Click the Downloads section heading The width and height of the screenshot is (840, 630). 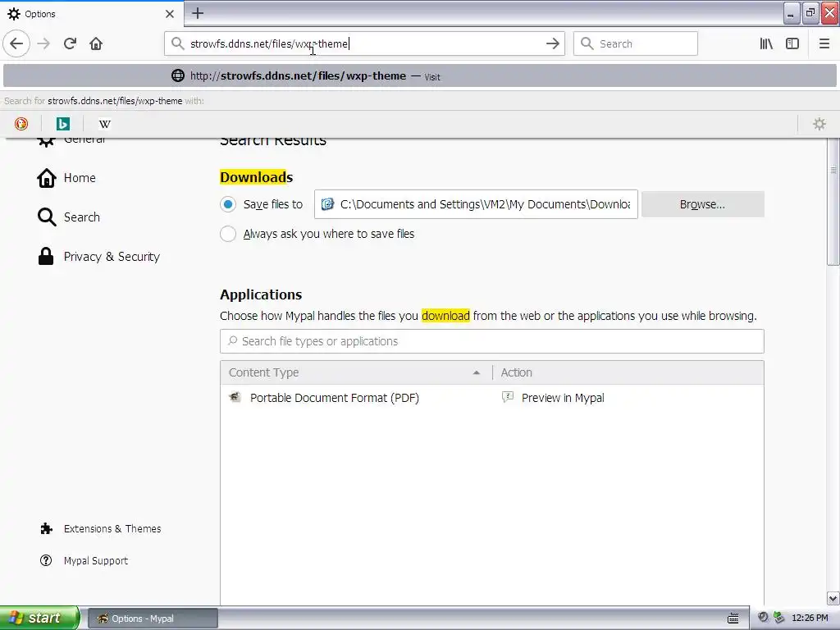pos(256,177)
